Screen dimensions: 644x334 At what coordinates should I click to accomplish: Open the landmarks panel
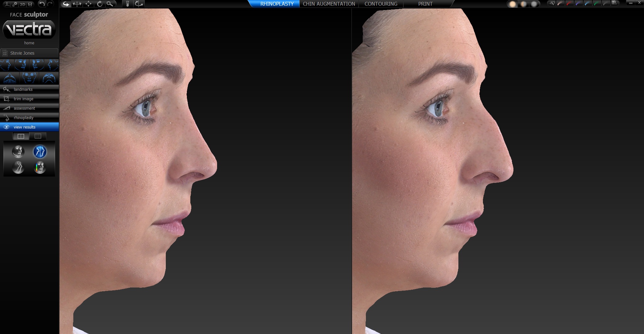click(29, 89)
